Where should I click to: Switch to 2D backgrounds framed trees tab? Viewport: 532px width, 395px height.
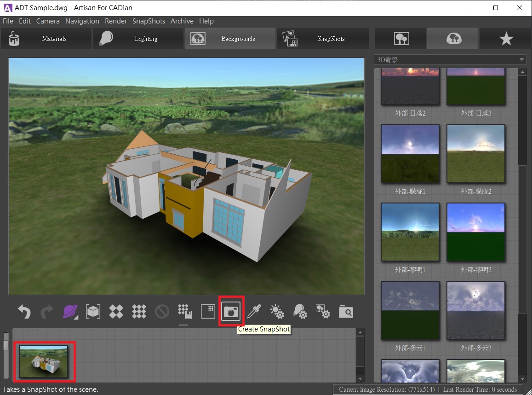pos(401,39)
